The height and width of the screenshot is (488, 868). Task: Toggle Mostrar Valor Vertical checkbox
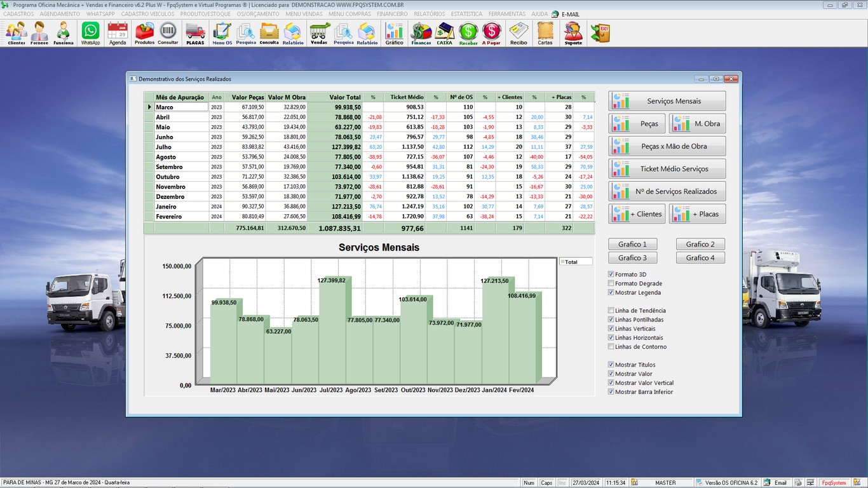[611, 383]
